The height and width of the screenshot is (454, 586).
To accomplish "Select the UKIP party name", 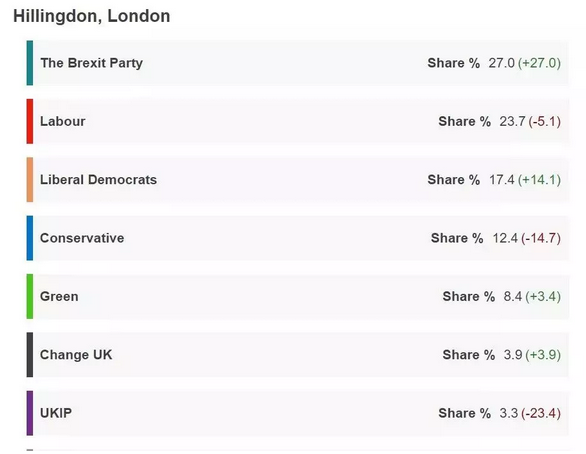I will [x=56, y=413].
